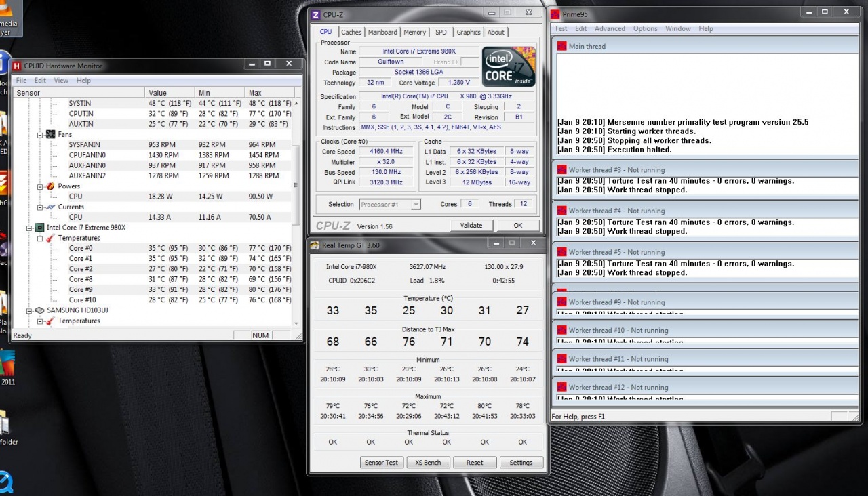Click the Validate button in CPU-Z
Image resolution: width=868 pixels, height=496 pixels.
471,226
